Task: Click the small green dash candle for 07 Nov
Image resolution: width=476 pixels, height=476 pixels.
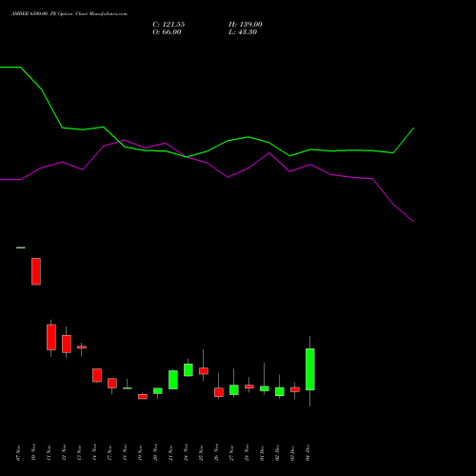Action: 21,248
